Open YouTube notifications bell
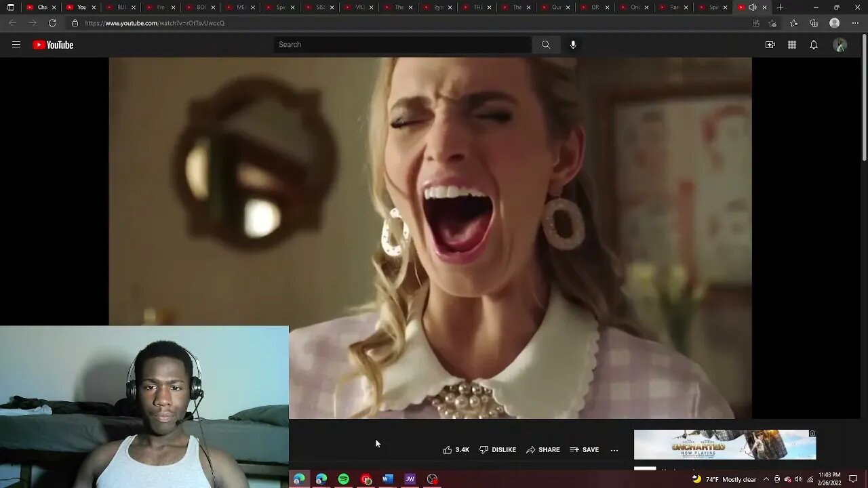 tap(814, 45)
